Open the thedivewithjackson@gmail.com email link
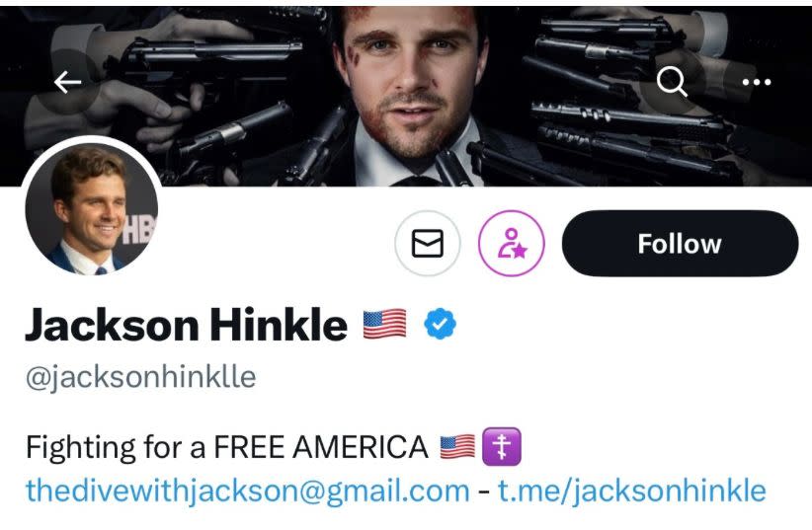This screenshot has width=812, height=530. point(248,491)
